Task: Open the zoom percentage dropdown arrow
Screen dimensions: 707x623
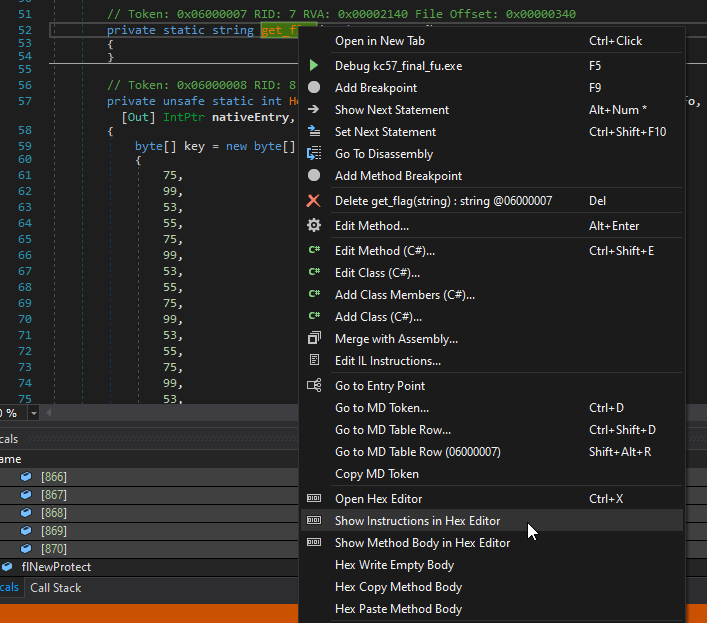Action: click(34, 413)
